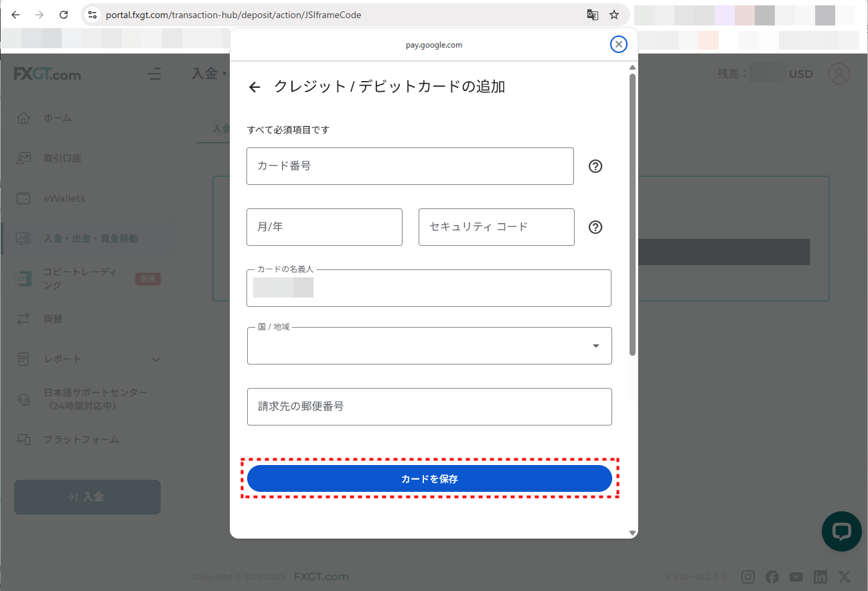
Task: Show help for security code field
Action: tap(595, 227)
